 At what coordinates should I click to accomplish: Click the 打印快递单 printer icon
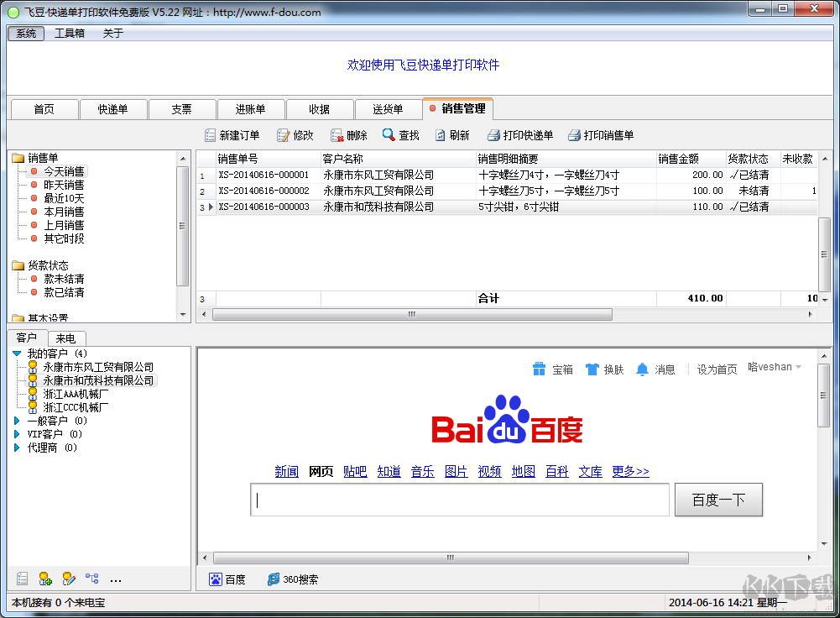[493, 135]
